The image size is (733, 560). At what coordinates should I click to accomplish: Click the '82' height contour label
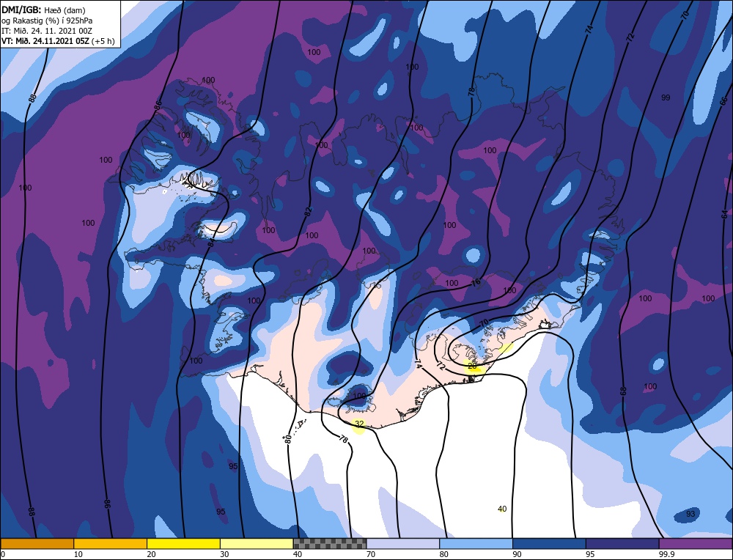tap(308, 211)
